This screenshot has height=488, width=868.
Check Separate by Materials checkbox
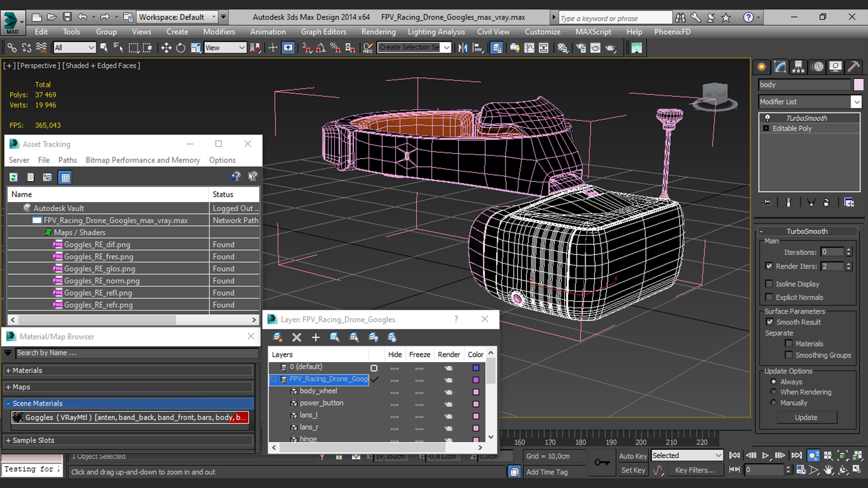tap(789, 343)
